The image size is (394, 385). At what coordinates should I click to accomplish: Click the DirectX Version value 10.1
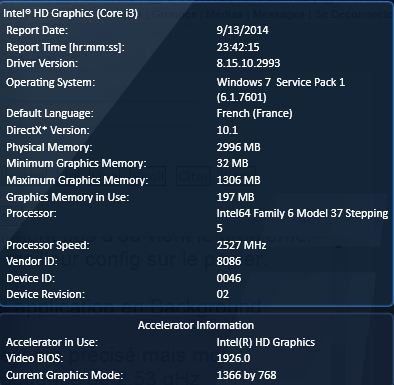coord(227,130)
